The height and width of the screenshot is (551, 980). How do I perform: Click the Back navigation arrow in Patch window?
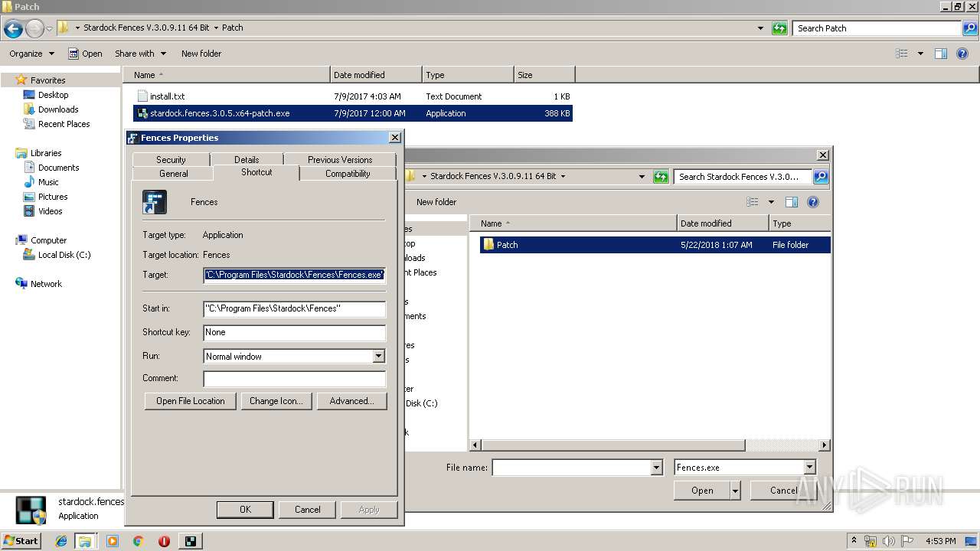tap(13, 28)
